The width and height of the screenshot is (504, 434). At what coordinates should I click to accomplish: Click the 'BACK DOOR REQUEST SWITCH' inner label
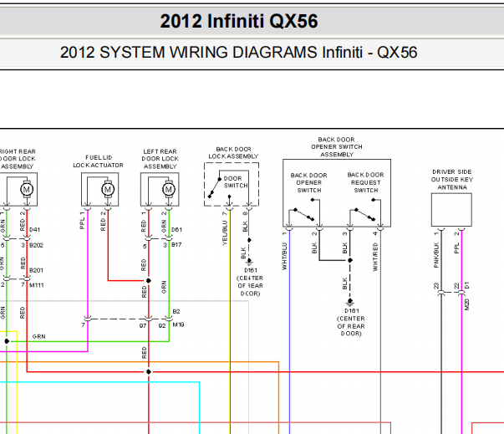366,182
